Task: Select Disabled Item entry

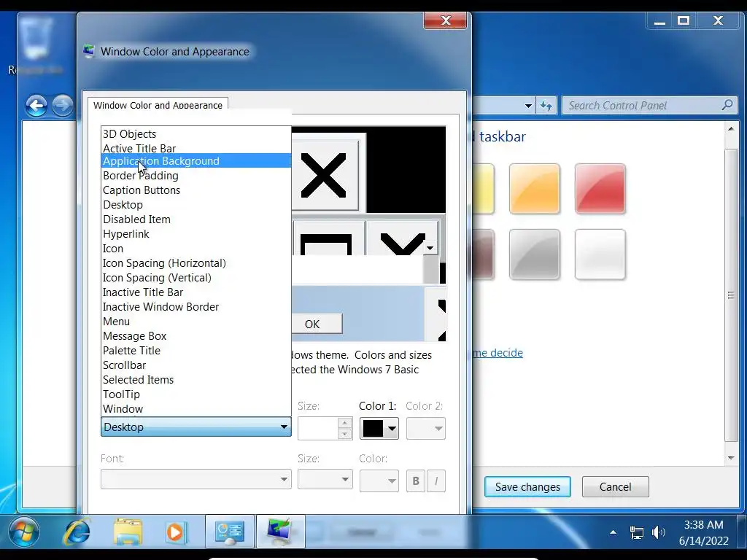Action: (196, 219)
